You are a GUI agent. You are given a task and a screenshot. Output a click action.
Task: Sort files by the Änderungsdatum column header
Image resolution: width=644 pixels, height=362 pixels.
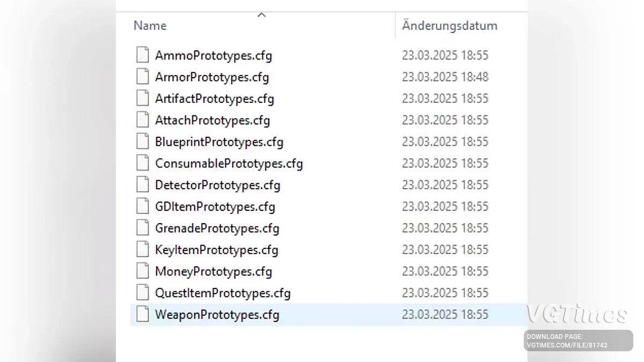(x=450, y=25)
